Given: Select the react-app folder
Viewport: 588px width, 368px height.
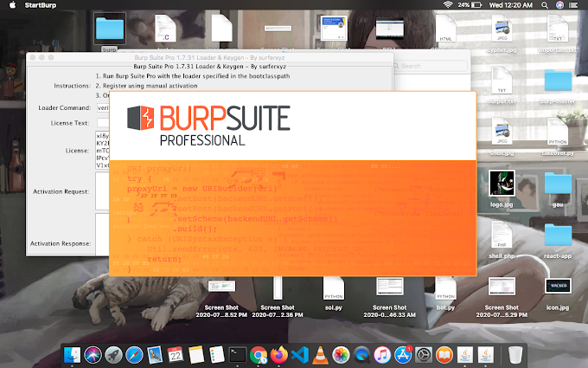Looking at the screenshot, I should point(558,235).
